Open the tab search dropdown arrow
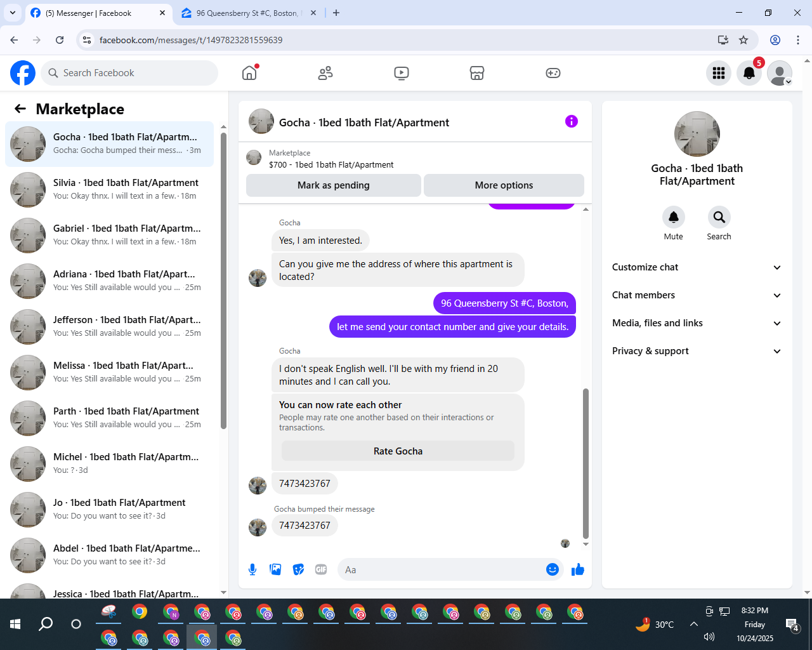 13,13
